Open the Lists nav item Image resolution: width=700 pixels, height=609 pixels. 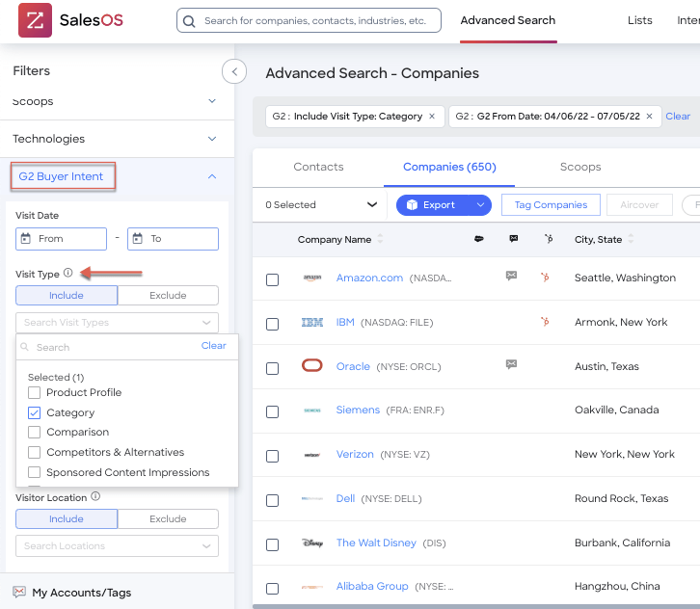pos(639,20)
